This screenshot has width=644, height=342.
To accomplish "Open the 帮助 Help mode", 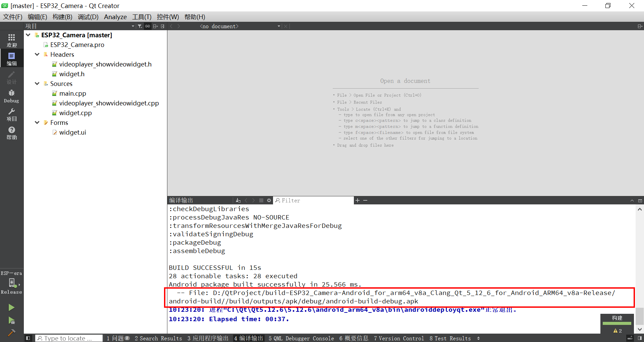I will point(12,133).
